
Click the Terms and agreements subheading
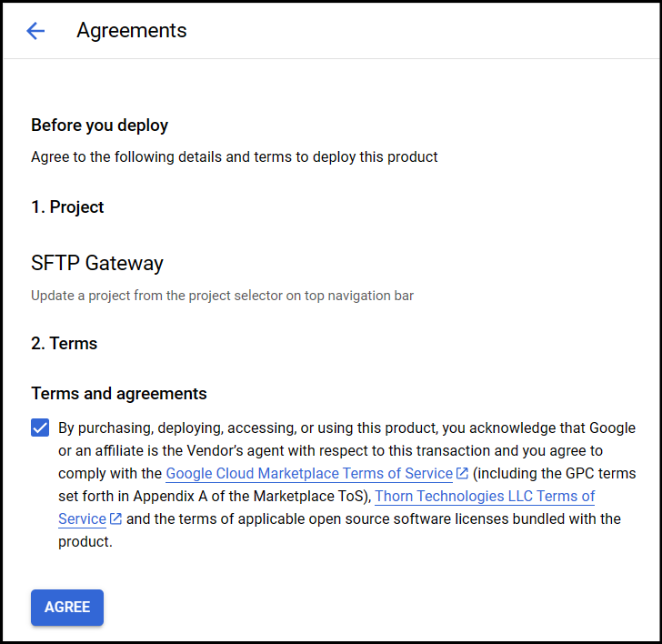(x=119, y=394)
